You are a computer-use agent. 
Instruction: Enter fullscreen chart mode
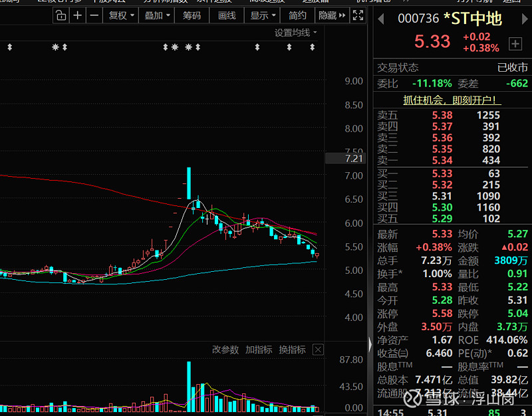[x=358, y=15]
